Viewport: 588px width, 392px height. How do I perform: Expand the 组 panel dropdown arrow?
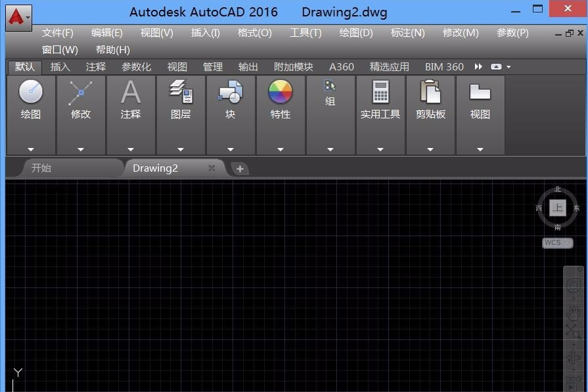coord(330,149)
